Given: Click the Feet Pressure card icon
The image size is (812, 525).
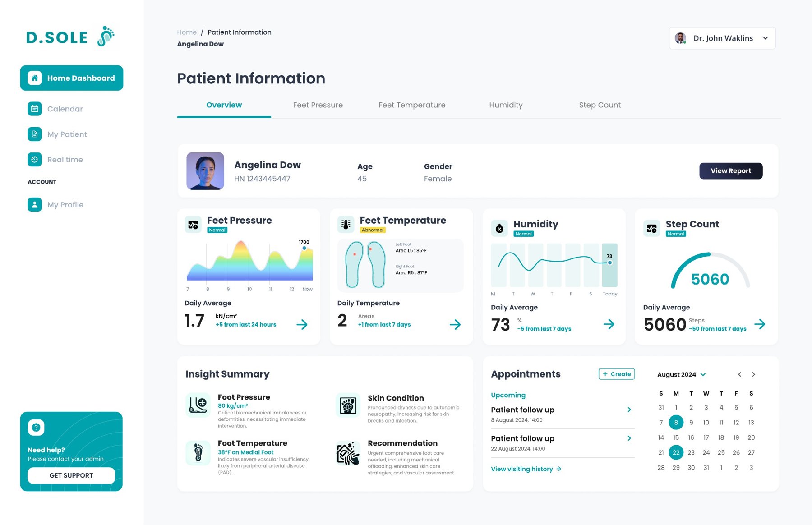Looking at the screenshot, I should [x=193, y=225].
